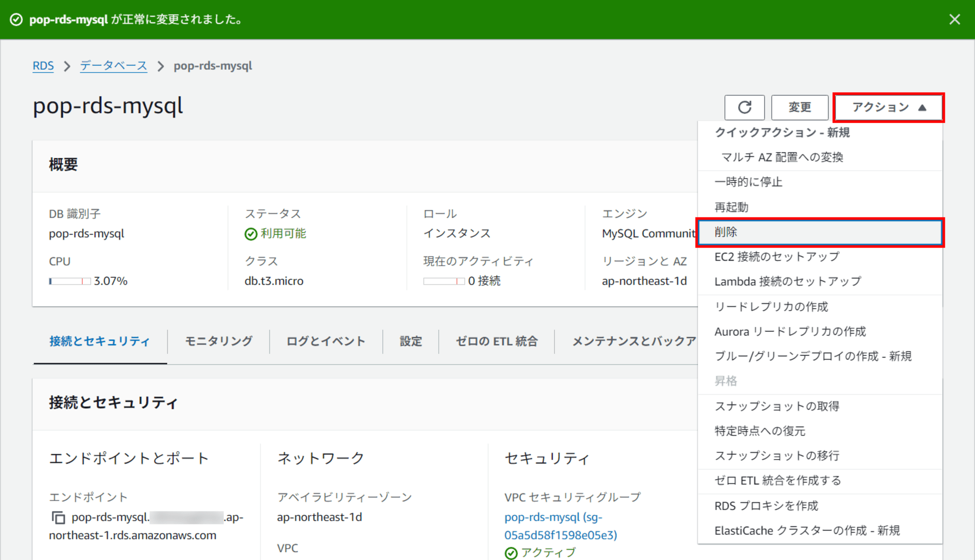The width and height of the screenshot is (975, 560).
Task: Click the endpoint hostname text
Action: tap(146, 526)
